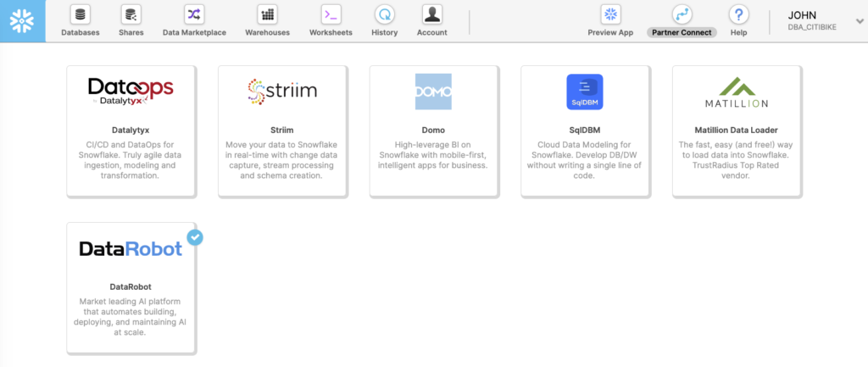Open Help via the question mark icon
Screen dimensions: 868x367
pyautogui.click(x=738, y=15)
